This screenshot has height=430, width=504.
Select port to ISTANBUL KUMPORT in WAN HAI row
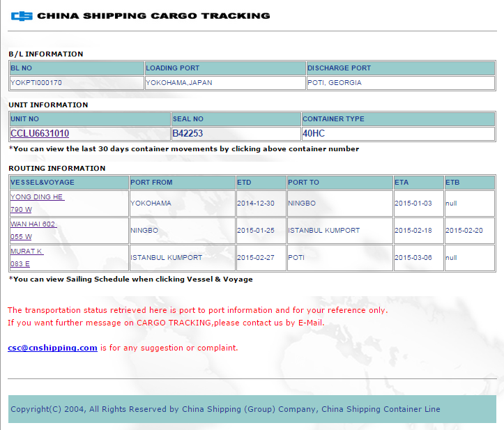coord(324,231)
